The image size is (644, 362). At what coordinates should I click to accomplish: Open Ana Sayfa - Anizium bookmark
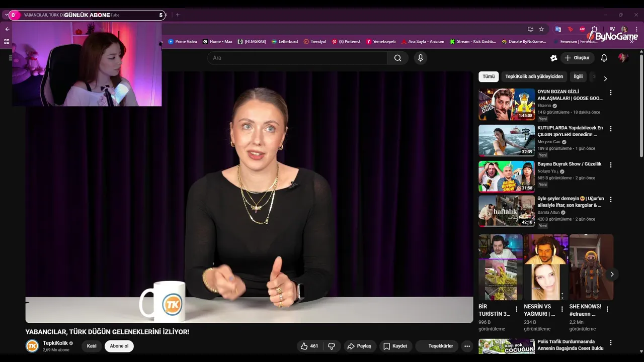click(423, 41)
